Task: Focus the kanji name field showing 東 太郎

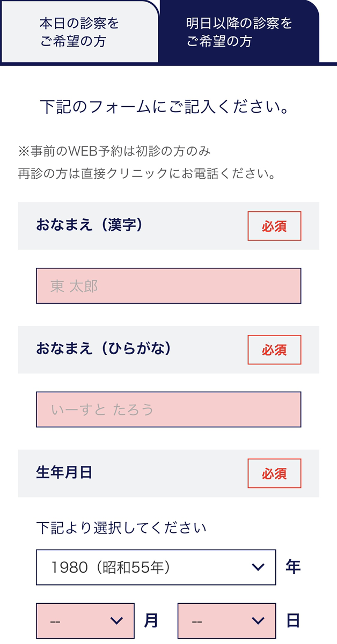Action: [169, 286]
